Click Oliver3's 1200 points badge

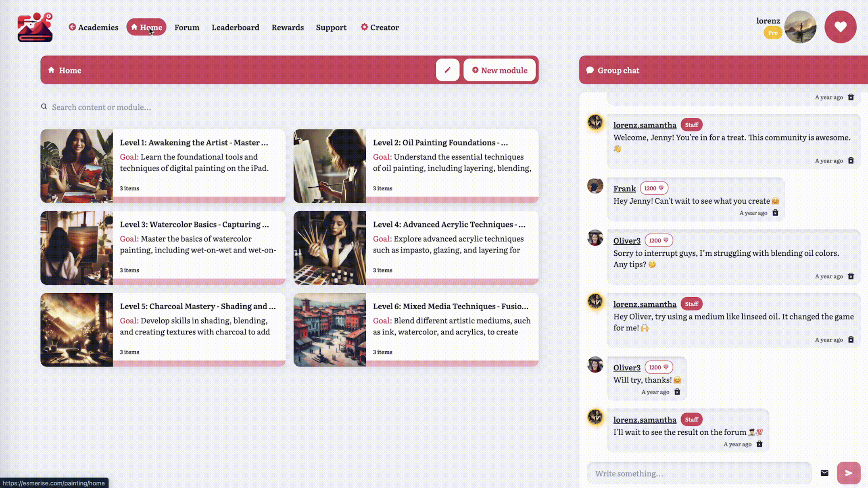[658, 240]
